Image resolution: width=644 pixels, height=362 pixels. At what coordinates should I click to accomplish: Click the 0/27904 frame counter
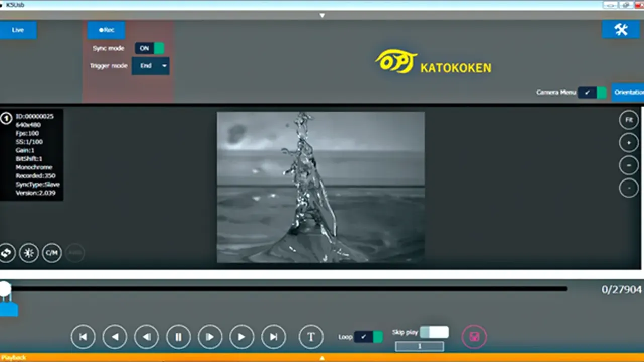pyautogui.click(x=622, y=290)
